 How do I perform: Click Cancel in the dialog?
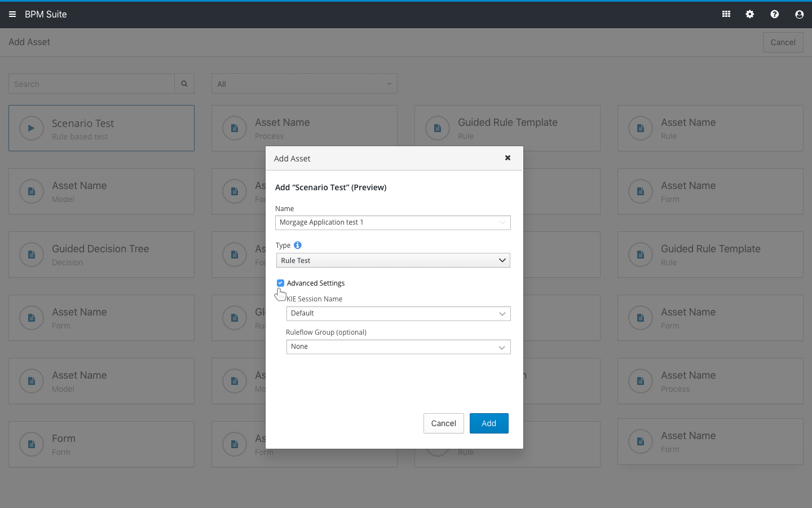pos(443,423)
